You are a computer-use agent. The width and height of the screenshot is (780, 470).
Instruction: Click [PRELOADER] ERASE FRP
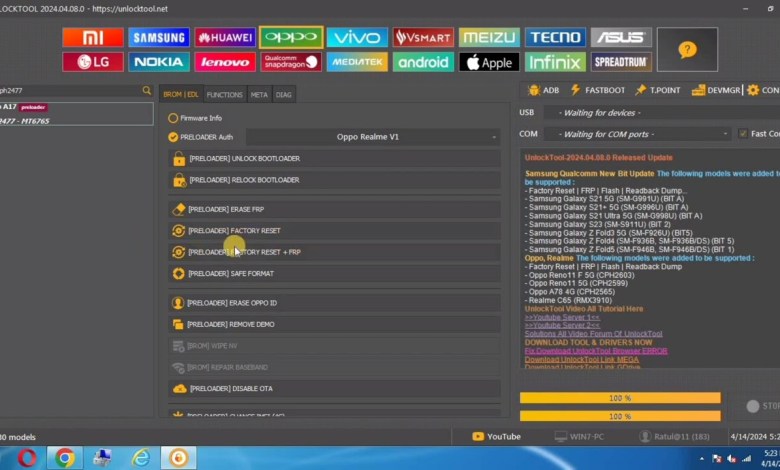[x=334, y=209]
